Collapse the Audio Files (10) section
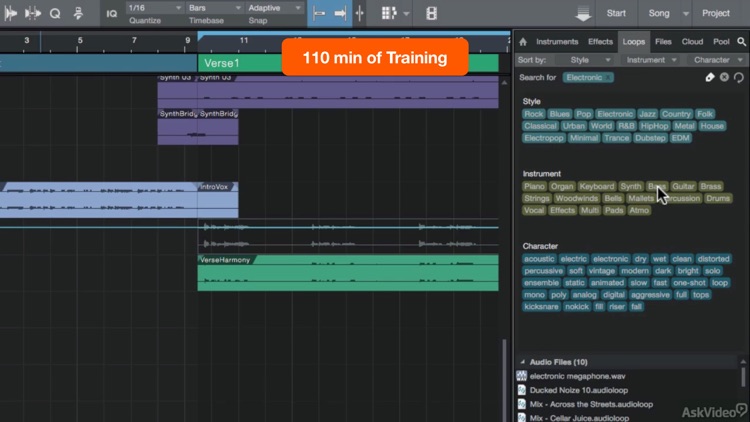This screenshot has height=422, width=750. [x=523, y=362]
